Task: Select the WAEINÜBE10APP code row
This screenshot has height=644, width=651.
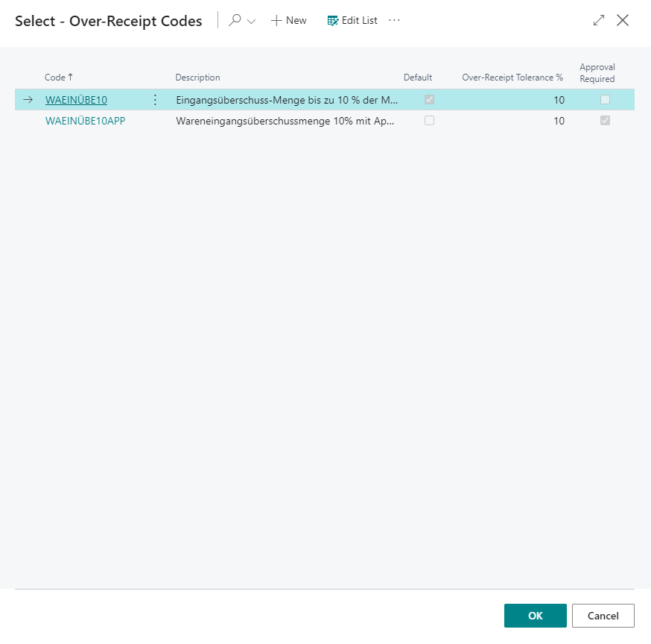Action: (x=85, y=121)
